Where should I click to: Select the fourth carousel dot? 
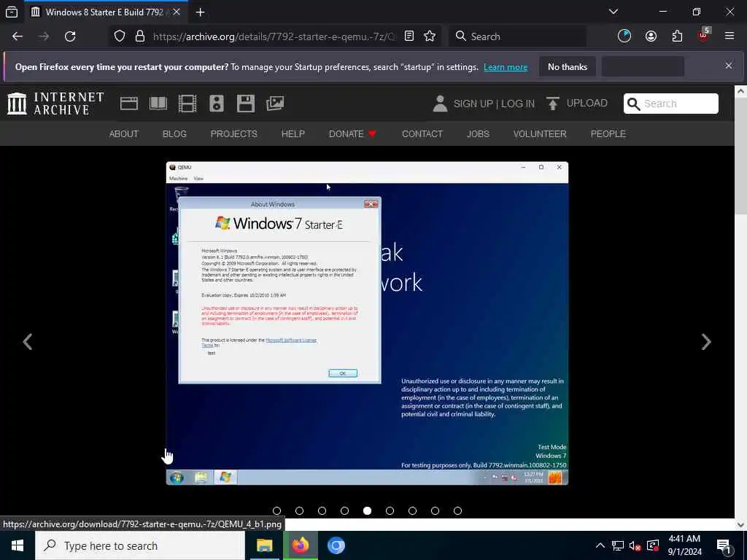click(x=344, y=510)
